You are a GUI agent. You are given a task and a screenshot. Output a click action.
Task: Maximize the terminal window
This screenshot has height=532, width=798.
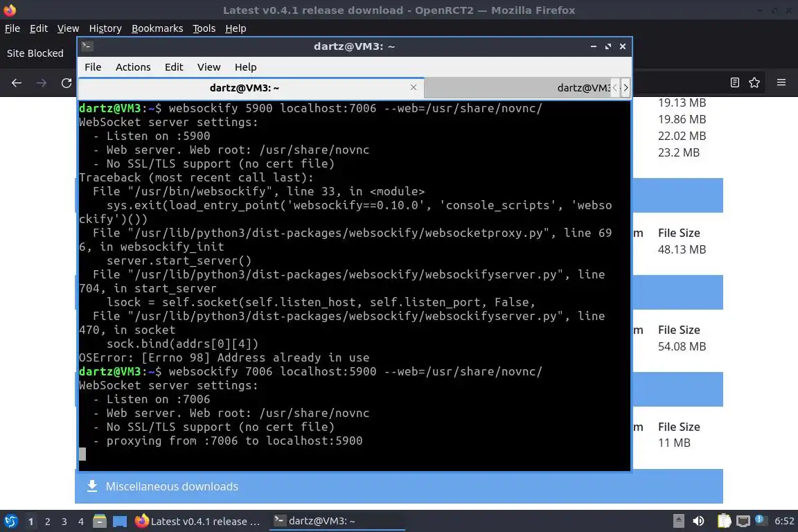608,46
